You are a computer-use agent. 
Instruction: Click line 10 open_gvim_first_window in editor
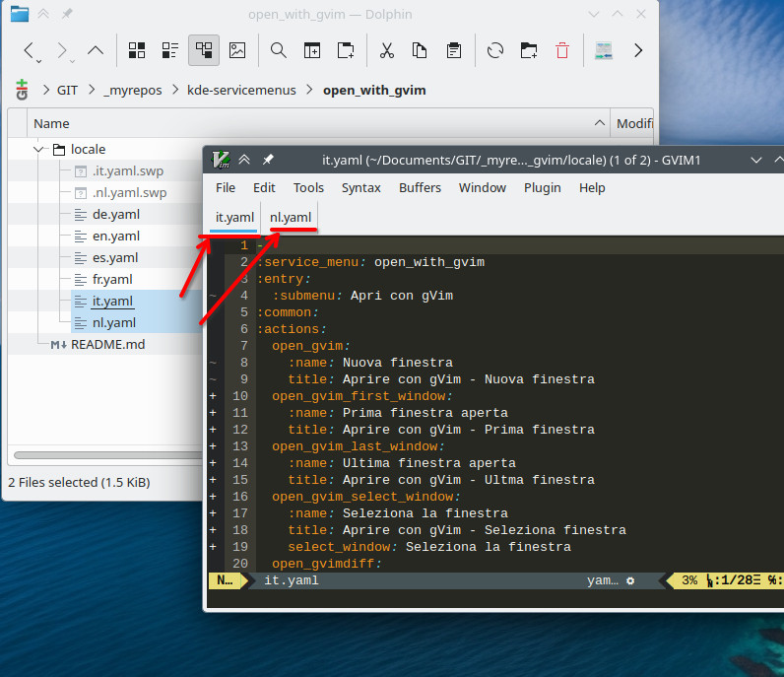(x=363, y=396)
